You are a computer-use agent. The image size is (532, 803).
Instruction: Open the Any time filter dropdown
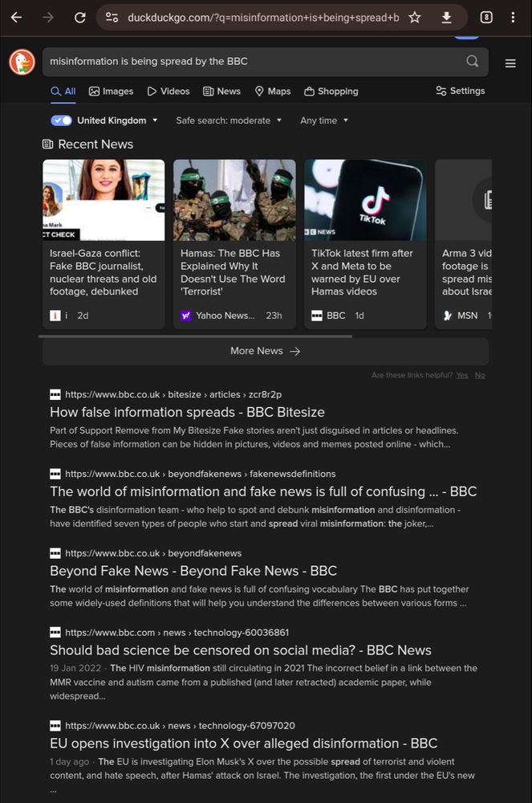324,120
